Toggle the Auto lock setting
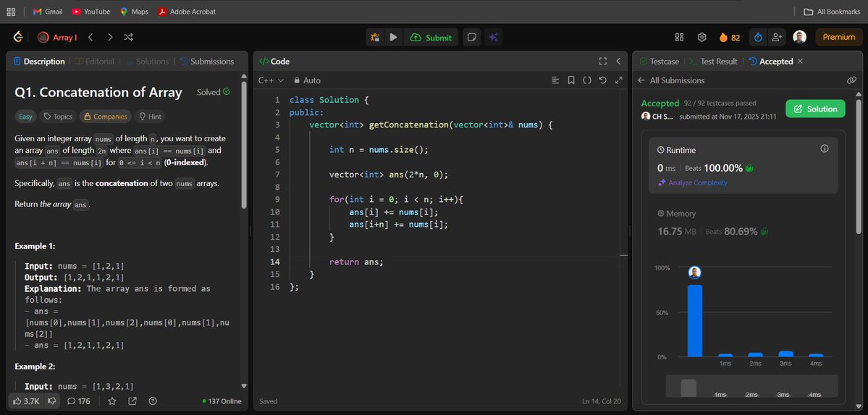This screenshot has height=415, width=868. coord(307,80)
